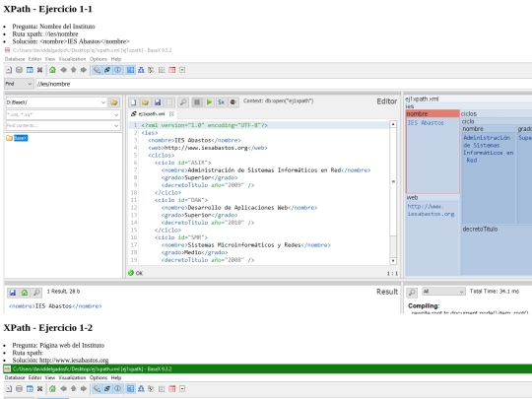Click Home icon in Result panel

25,293
